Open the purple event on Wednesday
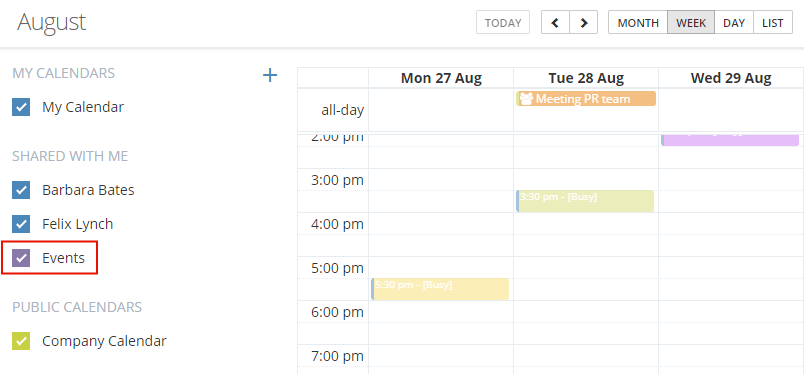This screenshot has width=804, height=374. tap(730, 140)
